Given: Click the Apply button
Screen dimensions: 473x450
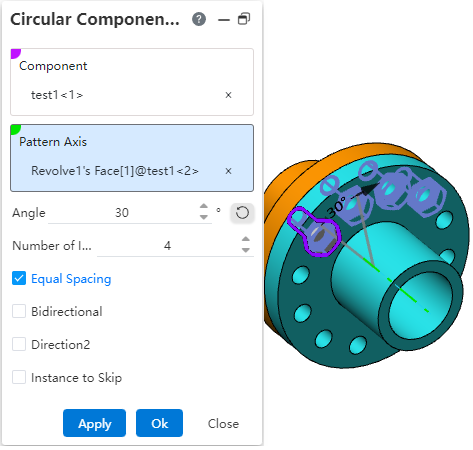Looking at the screenshot, I should [94, 423].
